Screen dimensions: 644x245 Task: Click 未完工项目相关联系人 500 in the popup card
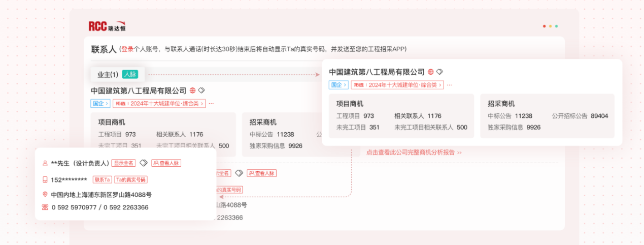click(x=431, y=128)
